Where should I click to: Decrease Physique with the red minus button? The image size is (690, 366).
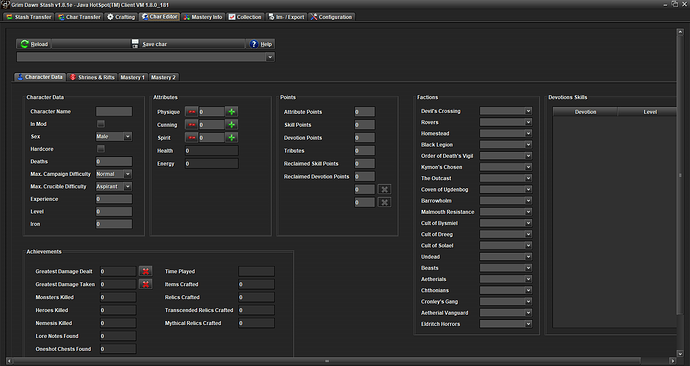point(191,112)
